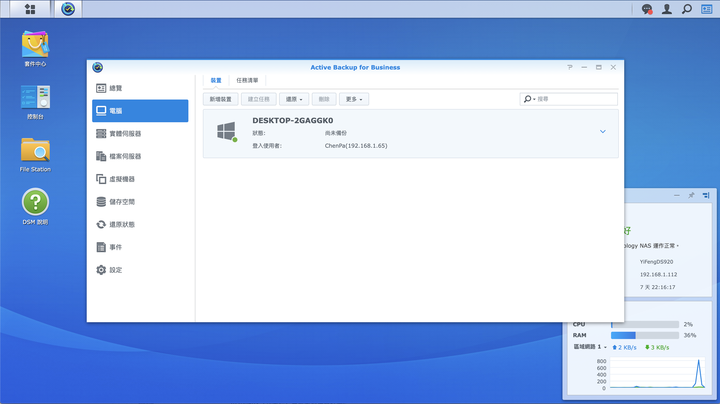The image size is (720, 404).
Task: Select 總覽 overview in sidebar
Action: click(x=140, y=88)
